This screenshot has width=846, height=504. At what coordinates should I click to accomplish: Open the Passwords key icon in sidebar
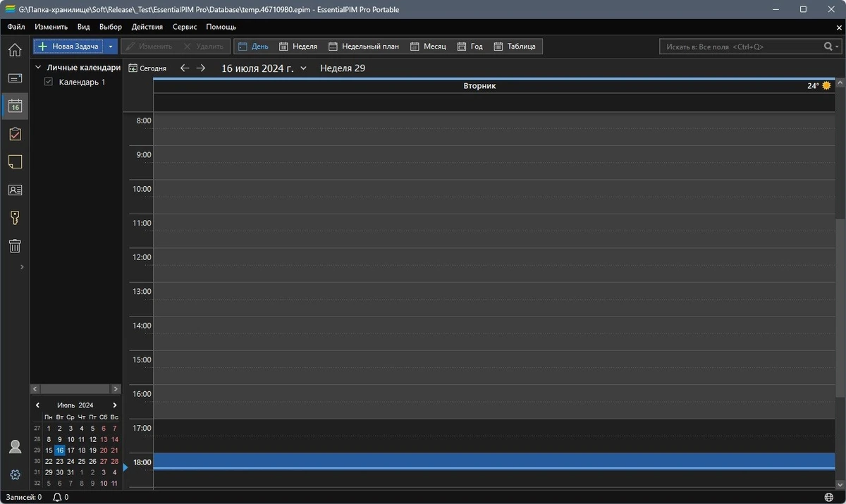point(15,218)
